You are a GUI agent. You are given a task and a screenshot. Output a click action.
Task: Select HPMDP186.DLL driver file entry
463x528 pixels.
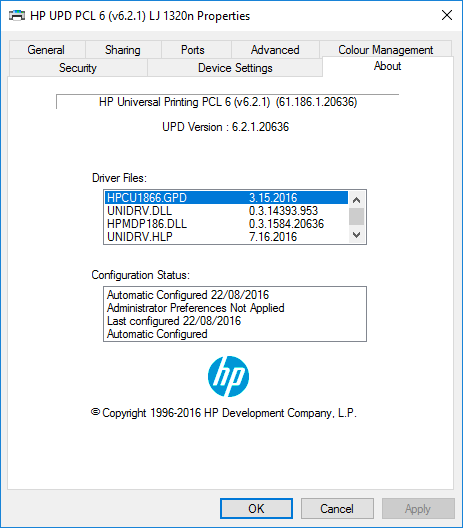point(226,224)
